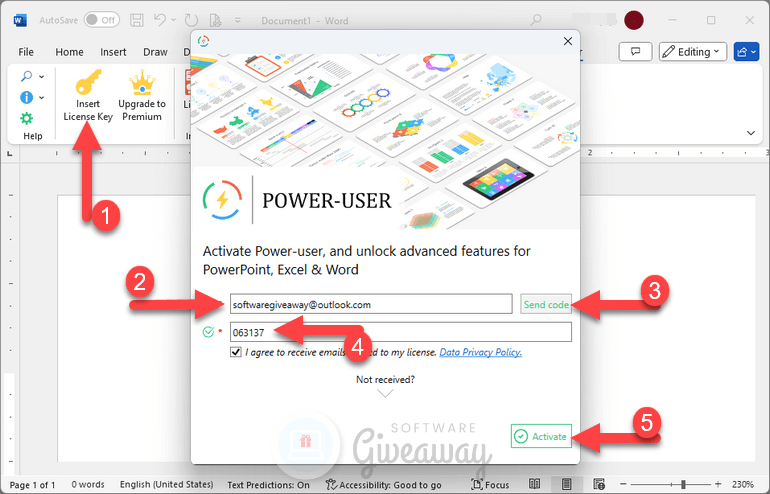Click the zoom out minus button

(x=623, y=485)
